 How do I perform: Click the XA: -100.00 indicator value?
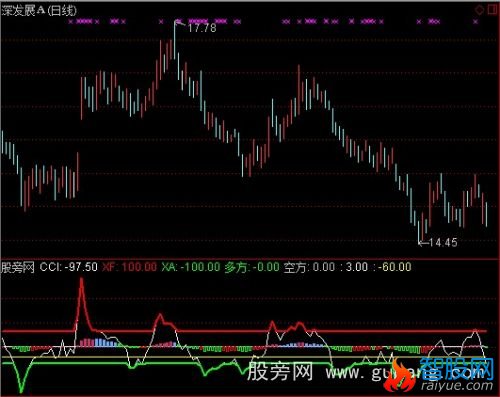[191, 267]
